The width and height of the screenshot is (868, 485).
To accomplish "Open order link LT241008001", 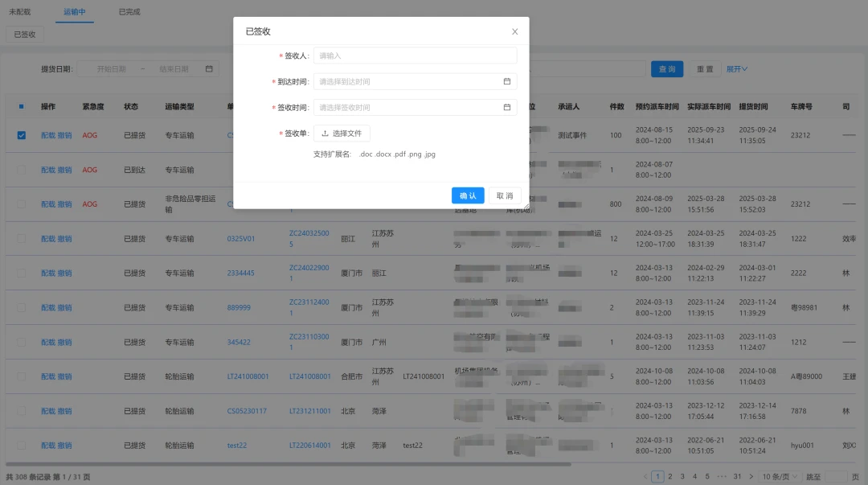I will (312, 376).
